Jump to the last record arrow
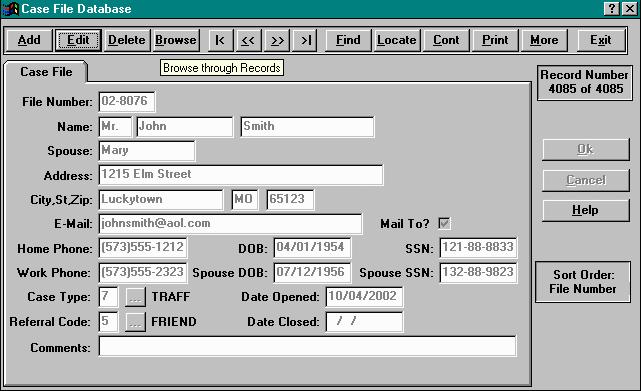The width and height of the screenshot is (641, 391). point(305,40)
